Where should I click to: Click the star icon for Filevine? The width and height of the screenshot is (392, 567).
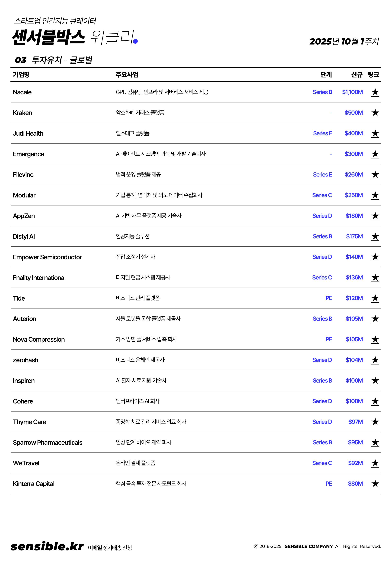tap(375, 175)
